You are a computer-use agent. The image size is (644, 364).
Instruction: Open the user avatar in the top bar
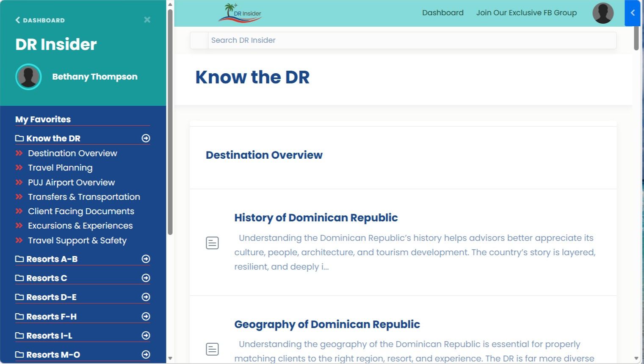603,13
